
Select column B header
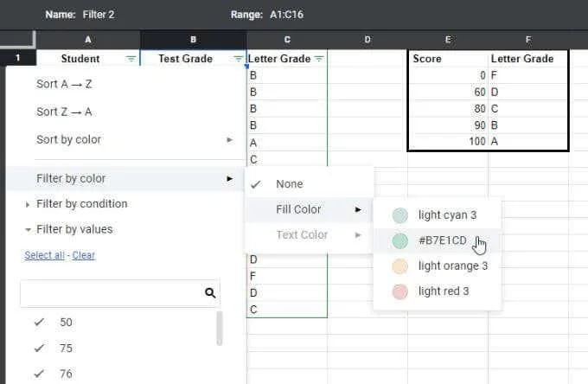(194, 40)
